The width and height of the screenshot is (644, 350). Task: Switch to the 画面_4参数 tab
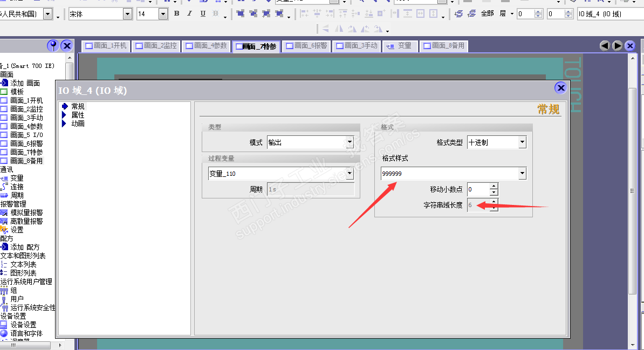[x=206, y=46]
